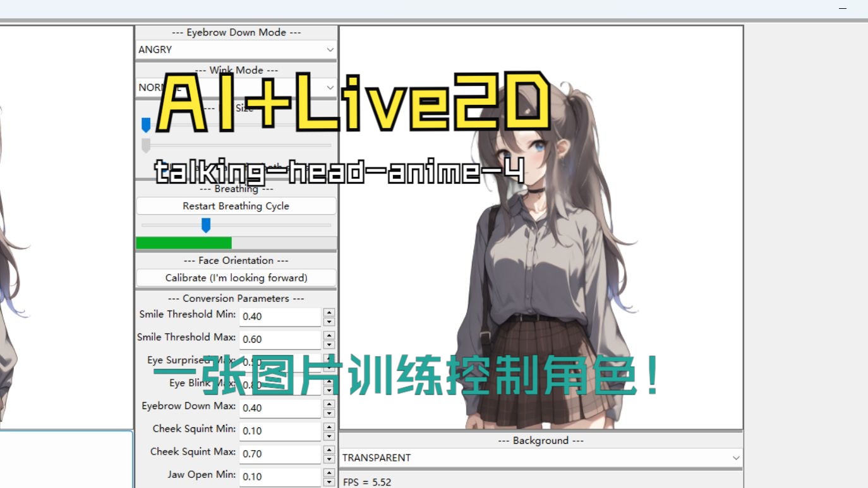Decrease Eye Blink Max with down arrow
This screenshot has height=488, width=868.
click(x=329, y=390)
